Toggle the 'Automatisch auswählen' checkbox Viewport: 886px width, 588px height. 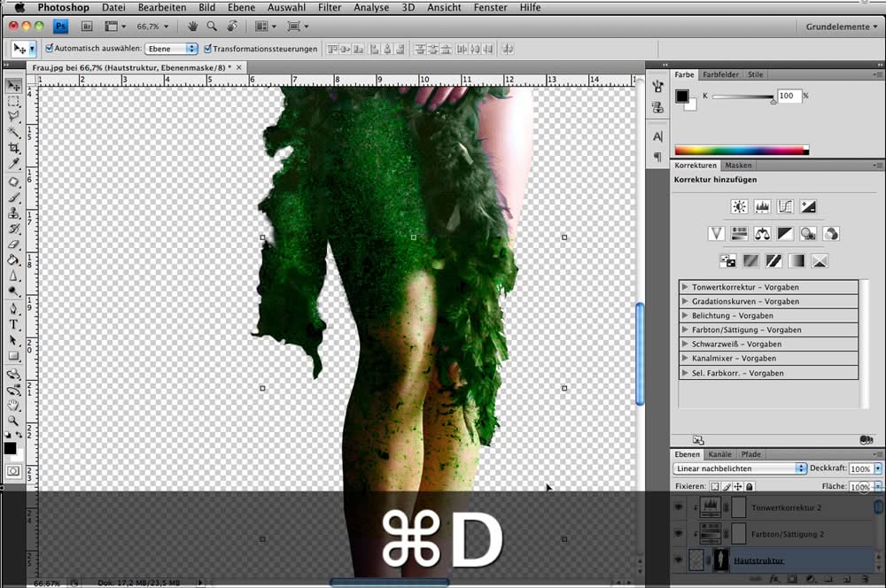click(49, 49)
